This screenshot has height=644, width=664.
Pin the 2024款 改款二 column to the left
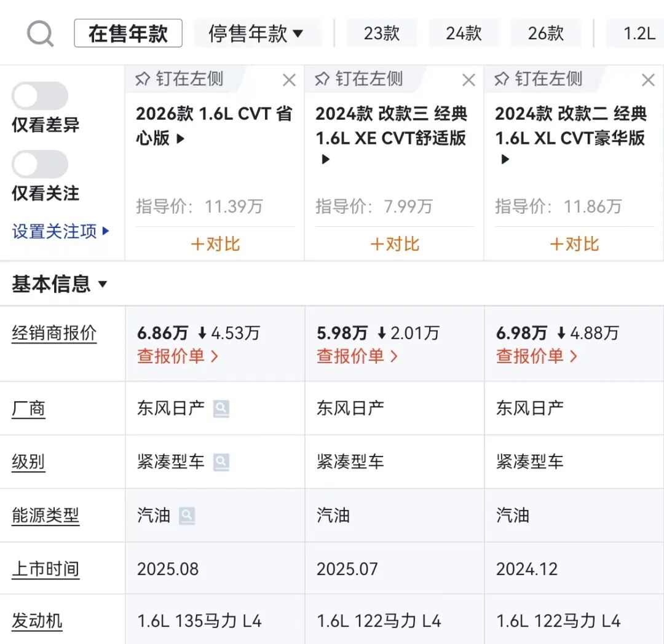[539, 79]
